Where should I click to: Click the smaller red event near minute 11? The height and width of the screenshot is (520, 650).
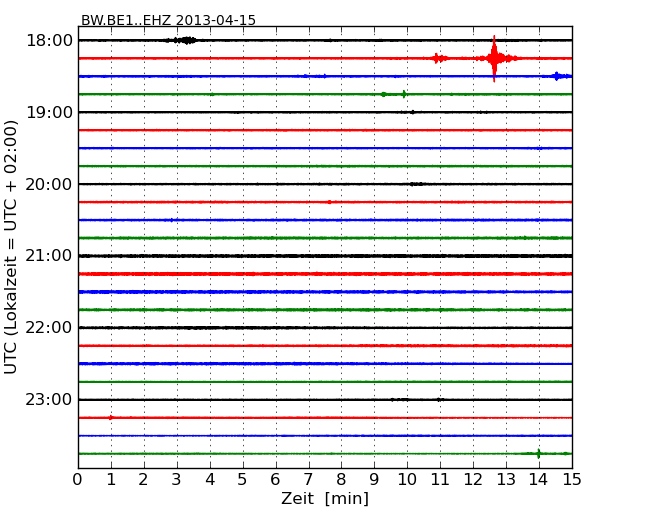click(x=437, y=58)
